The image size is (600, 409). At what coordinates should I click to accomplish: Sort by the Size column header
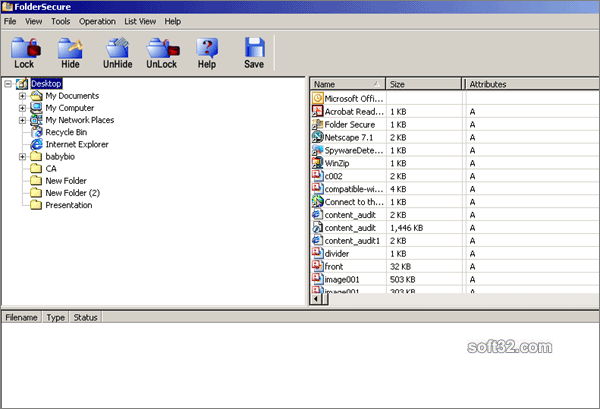click(x=424, y=84)
